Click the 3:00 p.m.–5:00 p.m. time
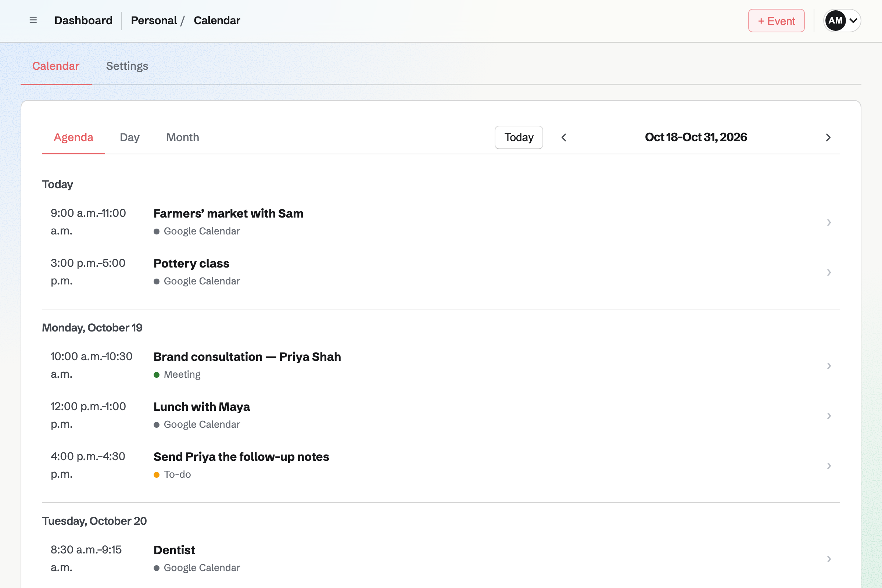The image size is (882, 588). coord(88,272)
